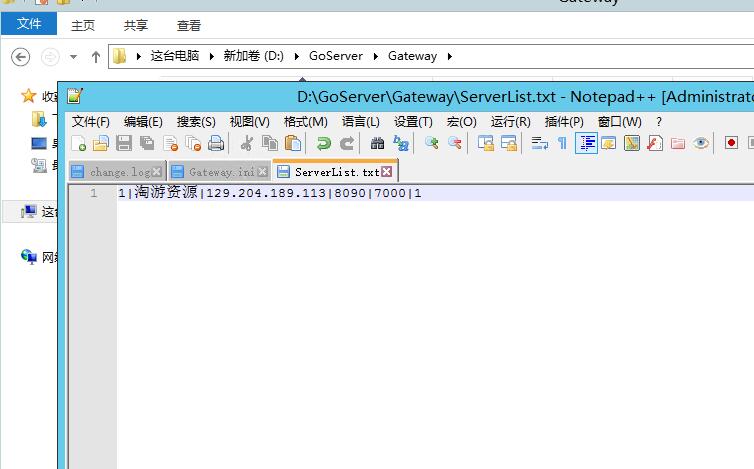Open Find with the binoculars icon
754x469 pixels.
377,144
